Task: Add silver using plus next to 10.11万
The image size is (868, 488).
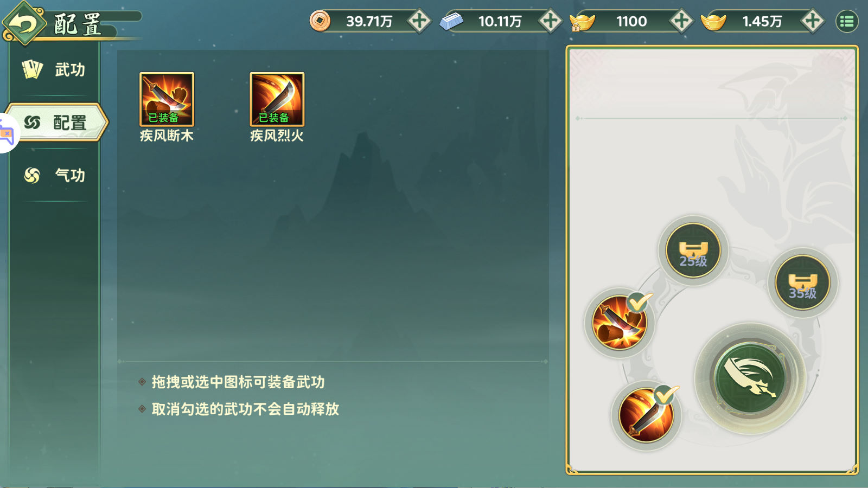Action: (550, 21)
